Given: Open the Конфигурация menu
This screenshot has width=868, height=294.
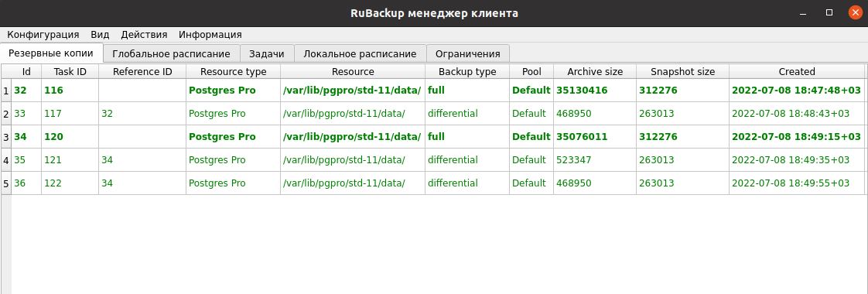Looking at the screenshot, I should [x=43, y=34].
